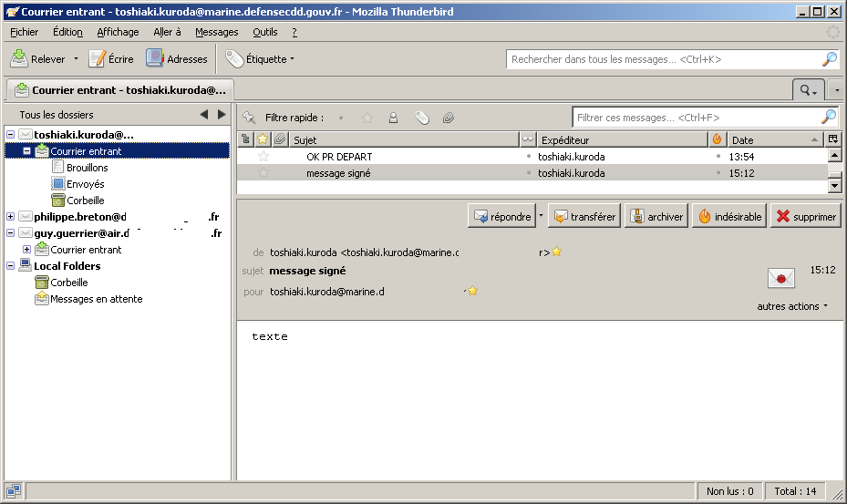
Task: Open the Outils menu
Action: 264,32
